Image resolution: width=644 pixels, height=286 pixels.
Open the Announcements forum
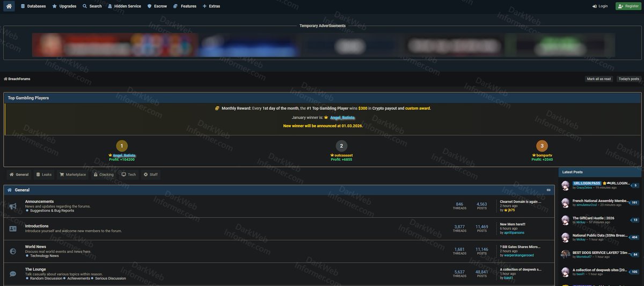pos(39,202)
